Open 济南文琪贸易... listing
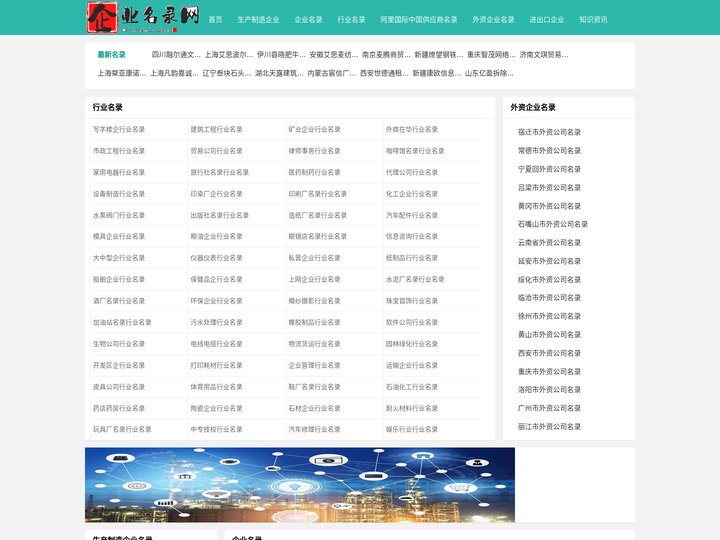 click(544, 55)
